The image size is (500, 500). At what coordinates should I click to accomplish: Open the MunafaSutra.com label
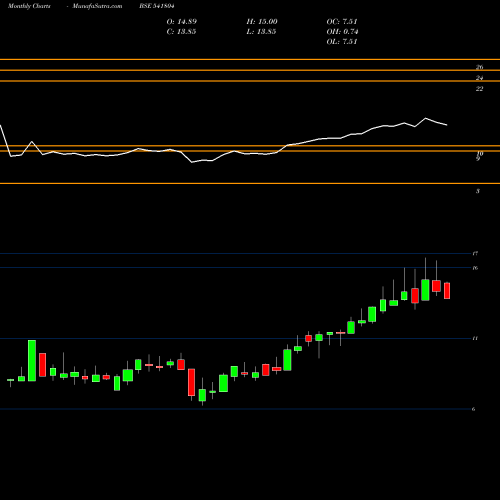pyautogui.click(x=97, y=6)
